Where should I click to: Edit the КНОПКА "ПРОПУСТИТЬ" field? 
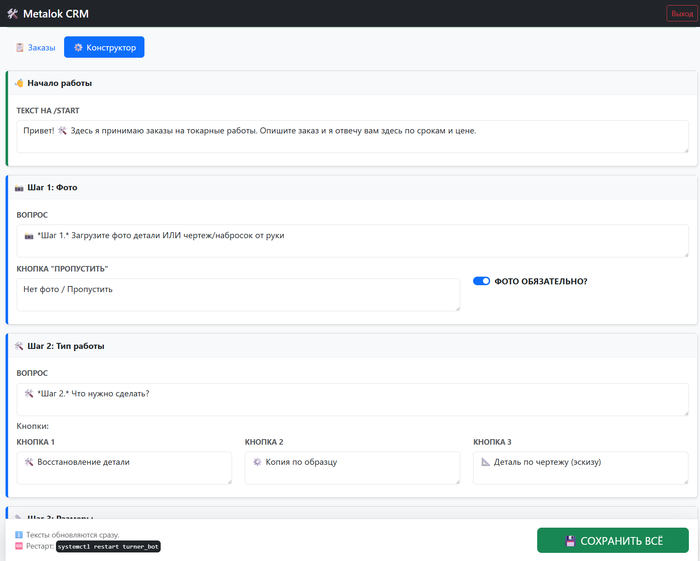pyautogui.click(x=238, y=294)
